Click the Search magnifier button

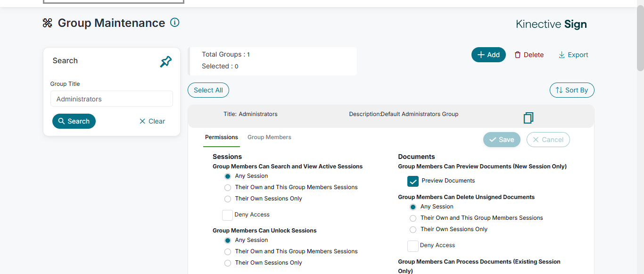tap(74, 121)
